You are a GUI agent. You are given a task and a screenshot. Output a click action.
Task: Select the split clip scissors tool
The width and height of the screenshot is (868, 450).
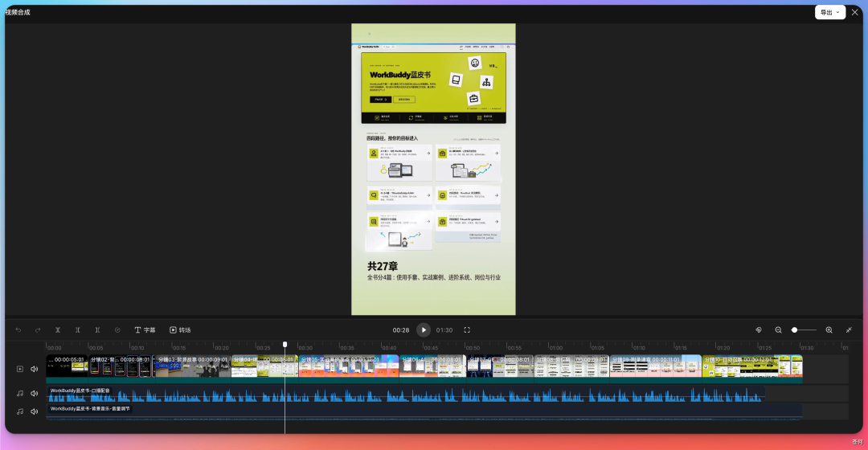coord(58,330)
